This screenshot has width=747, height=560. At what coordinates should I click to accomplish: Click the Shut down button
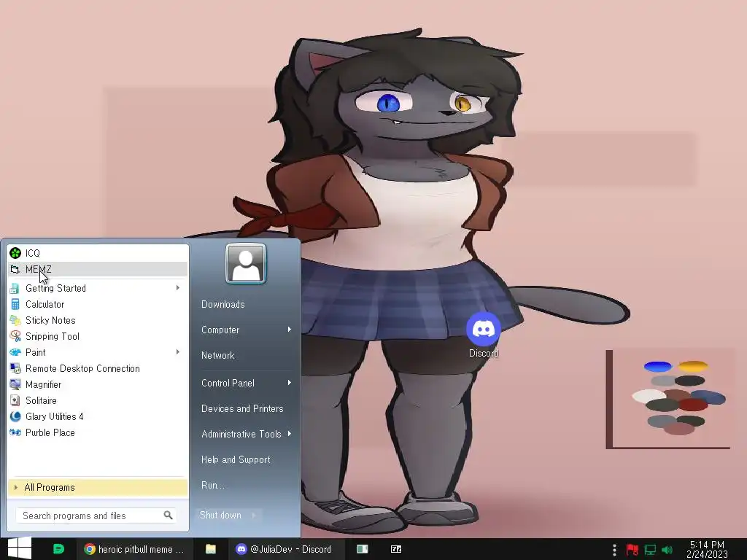pyautogui.click(x=220, y=515)
